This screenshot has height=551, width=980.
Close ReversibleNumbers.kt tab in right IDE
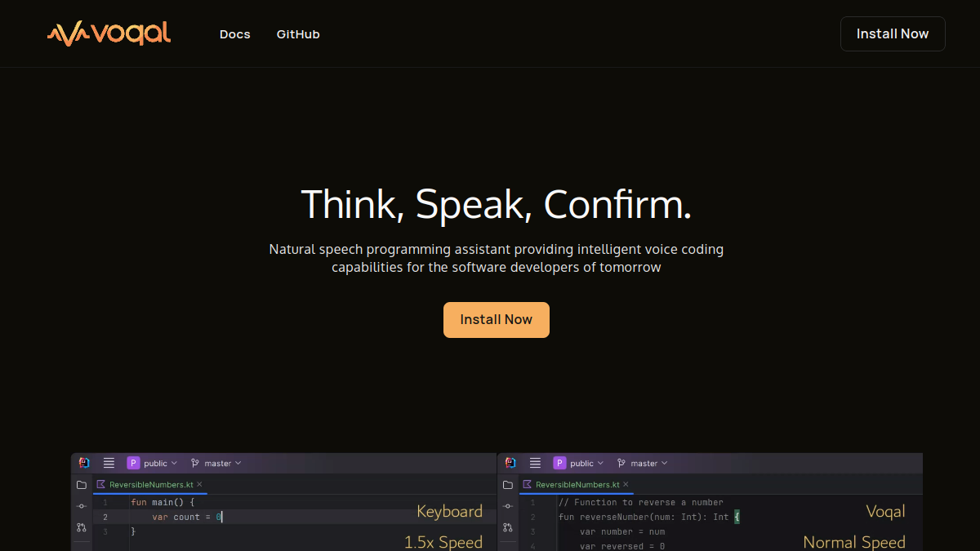(626, 484)
